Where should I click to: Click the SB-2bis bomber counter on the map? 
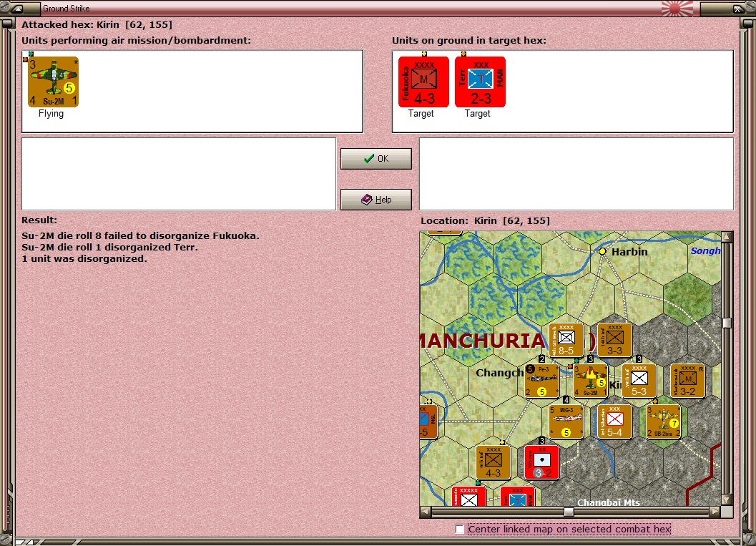pyautogui.click(x=664, y=421)
